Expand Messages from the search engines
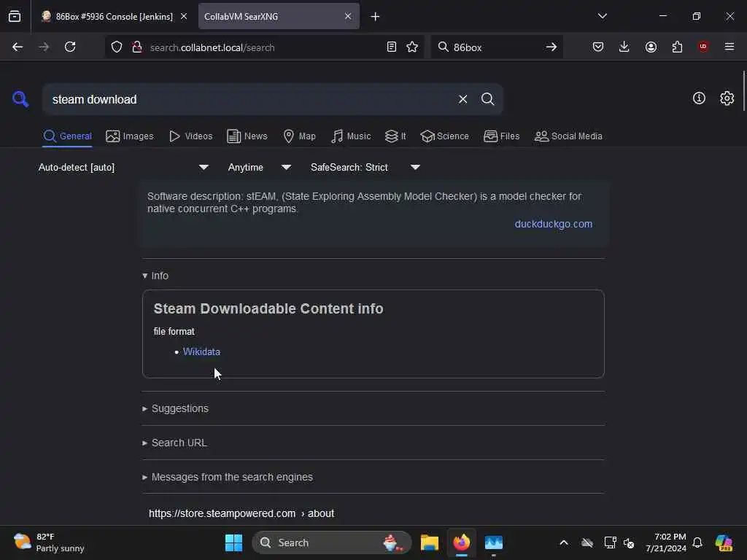Image resolution: width=747 pixels, height=560 pixels. 228,477
